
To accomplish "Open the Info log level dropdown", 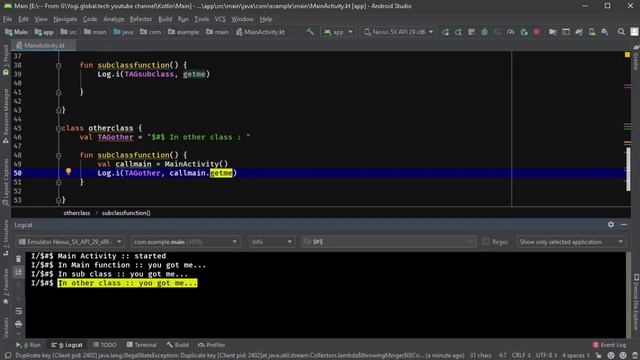I will pyautogui.click(x=271, y=242).
